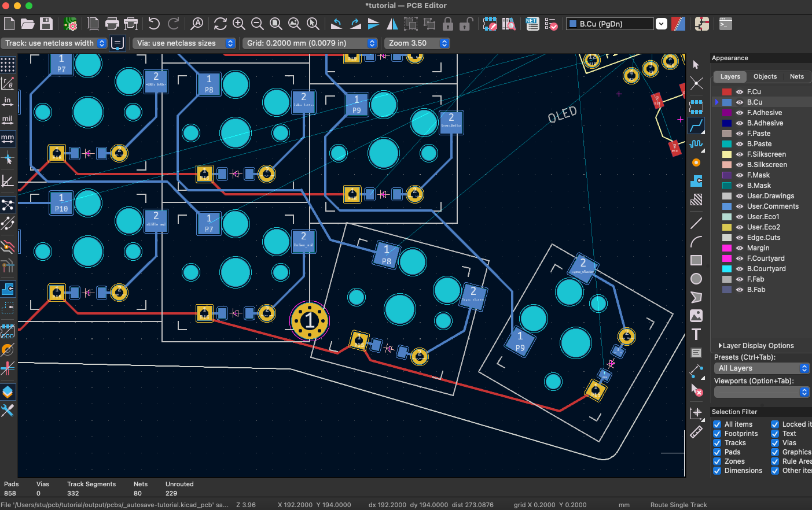Image resolution: width=812 pixels, height=510 pixels.
Task: Switch to the Nets tab
Action: [x=796, y=76]
